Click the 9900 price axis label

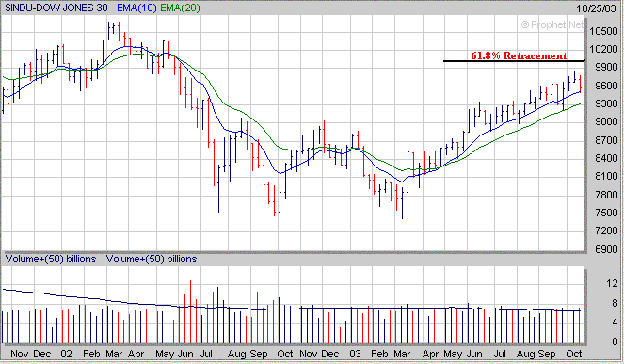click(x=606, y=67)
